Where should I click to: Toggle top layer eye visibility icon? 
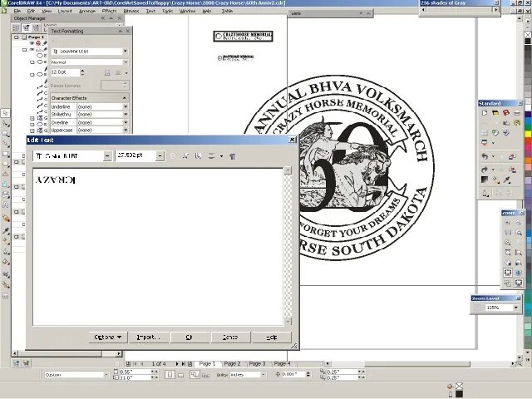pos(32,43)
